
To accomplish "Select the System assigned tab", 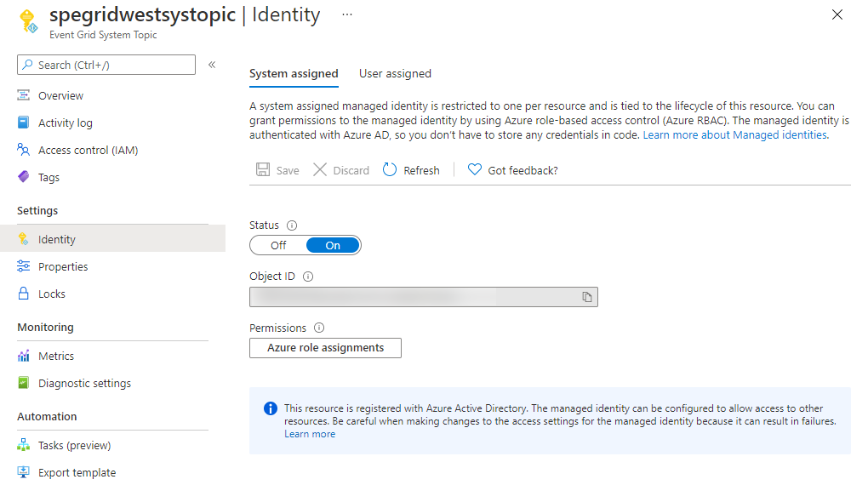I will click(x=294, y=74).
